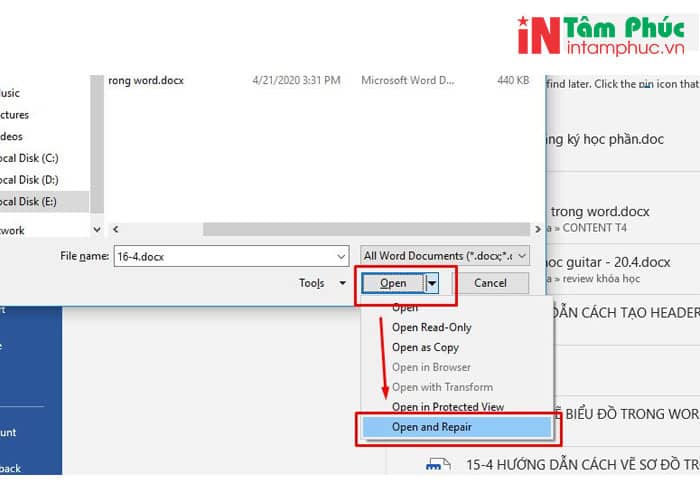Open recent file ending 'ký học phần.doc' in Word
700x500 pixels.
(x=604, y=139)
